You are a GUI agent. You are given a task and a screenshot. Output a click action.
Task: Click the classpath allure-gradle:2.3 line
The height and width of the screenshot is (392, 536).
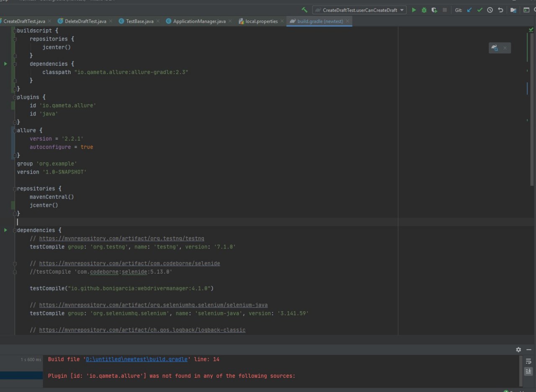pyautogui.click(x=115, y=72)
